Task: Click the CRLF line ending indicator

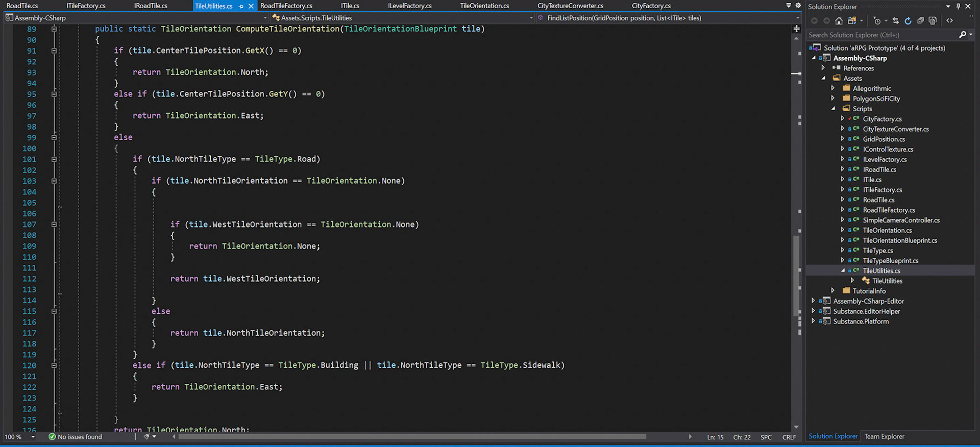Action: click(789, 437)
